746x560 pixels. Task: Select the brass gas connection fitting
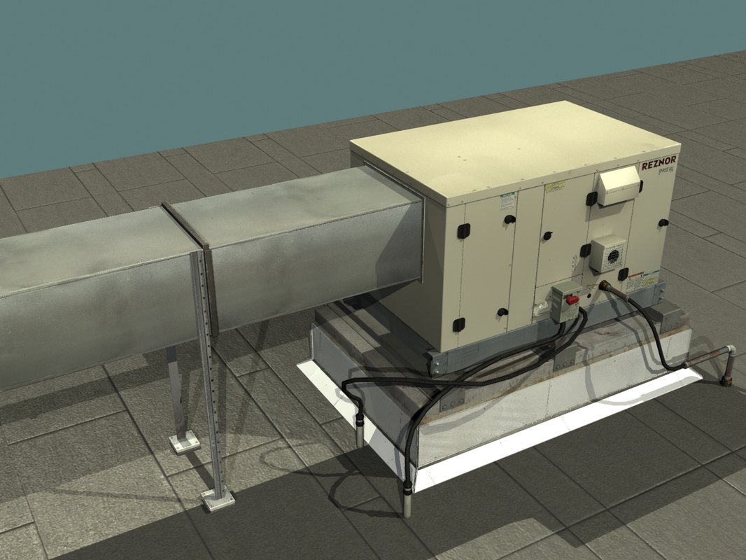click(x=605, y=283)
